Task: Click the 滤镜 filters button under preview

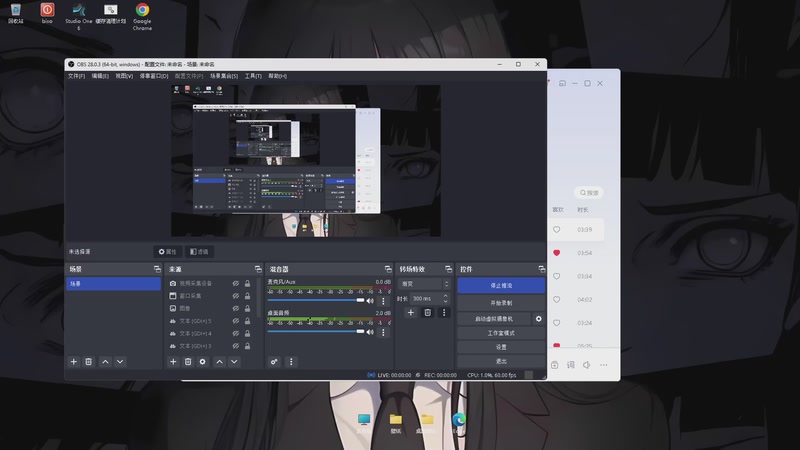Action: click(199, 252)
